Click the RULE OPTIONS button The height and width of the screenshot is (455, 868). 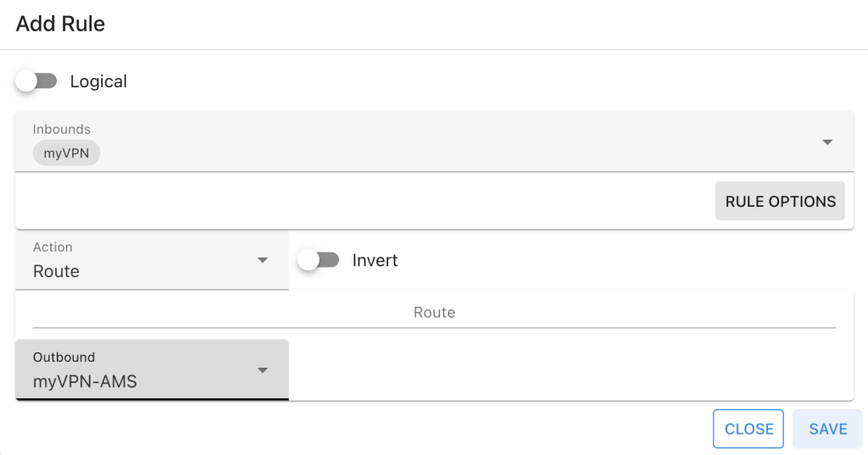pos(780,202)
